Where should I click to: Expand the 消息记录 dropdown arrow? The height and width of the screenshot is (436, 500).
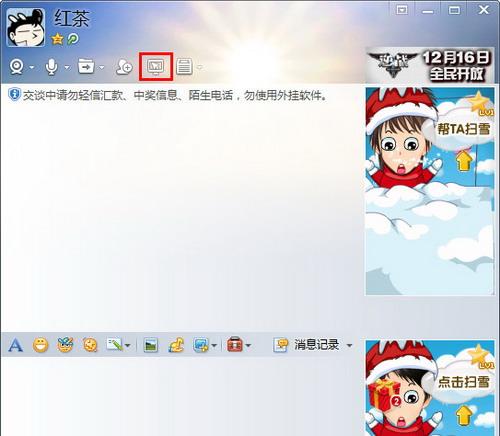pyautogui.click(x=349, y=345)
